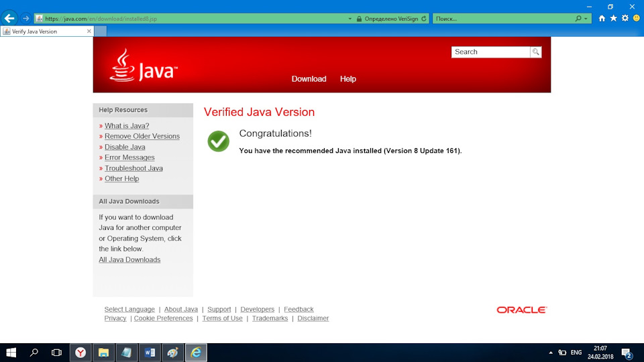Click the refresh icon in the address bar
The width and height of the screenshot is (644, 362).
424,19
